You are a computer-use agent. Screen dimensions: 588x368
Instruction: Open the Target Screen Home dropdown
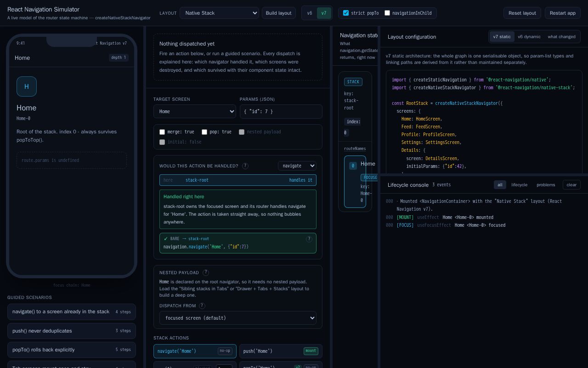tap(195, 111)
